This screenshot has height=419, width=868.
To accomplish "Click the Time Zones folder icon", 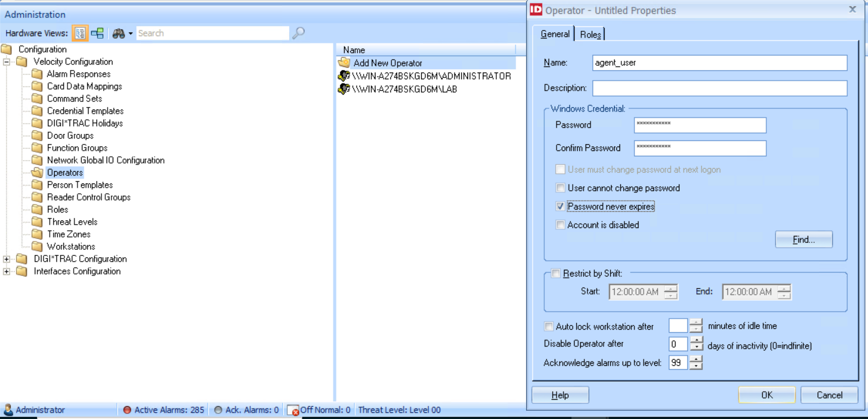I will coord(37,234).
